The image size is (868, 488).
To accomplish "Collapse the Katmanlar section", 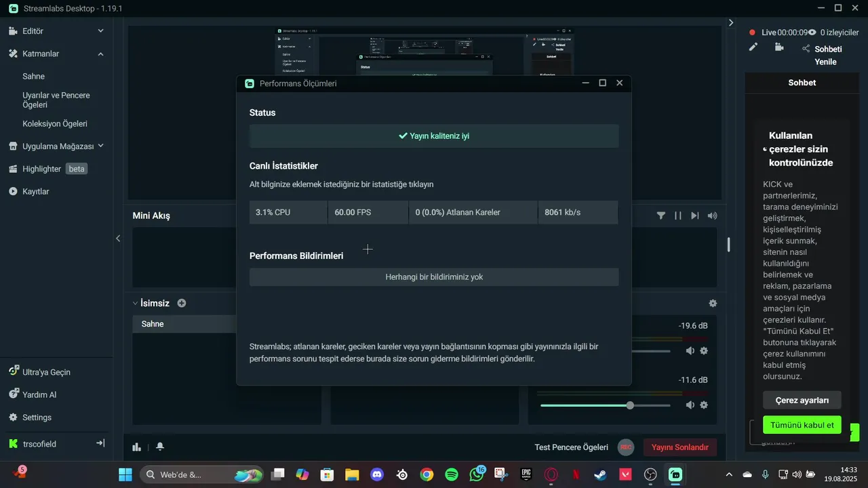I will [100, 54].
